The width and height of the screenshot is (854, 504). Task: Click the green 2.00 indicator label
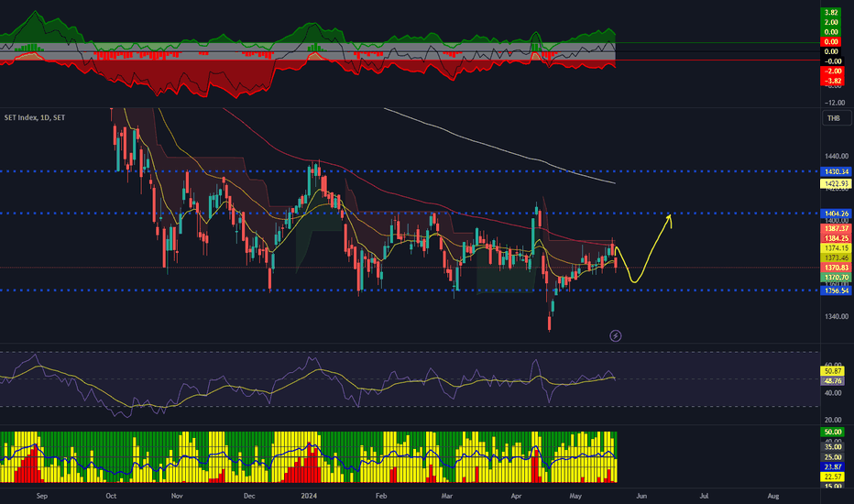coord(831,22)
